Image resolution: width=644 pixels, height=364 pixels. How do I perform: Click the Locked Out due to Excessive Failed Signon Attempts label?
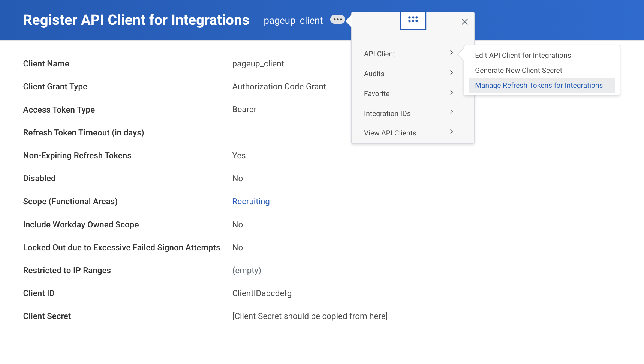pos(121,248)
